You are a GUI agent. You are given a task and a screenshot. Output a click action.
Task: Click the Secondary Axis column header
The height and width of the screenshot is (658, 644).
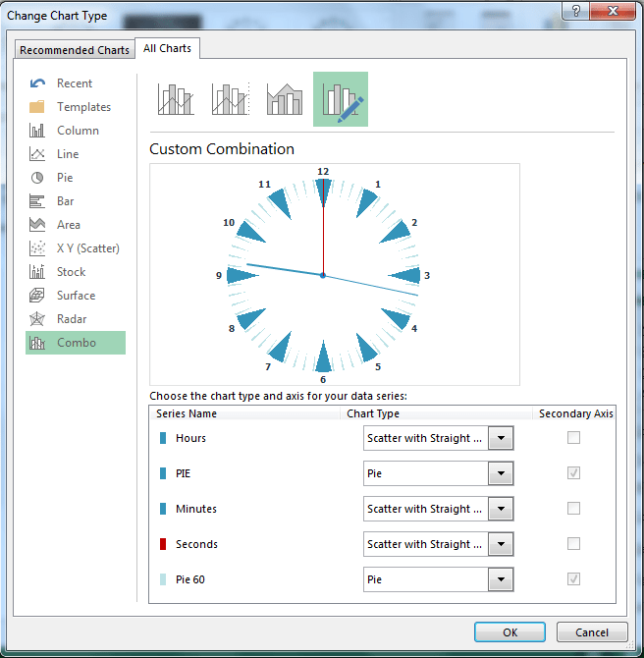pos(576,413)
